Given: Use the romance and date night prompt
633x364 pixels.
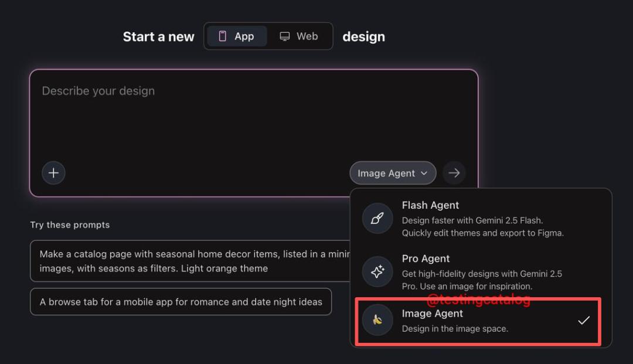Looking at the screenshot, I should (181, 302).
